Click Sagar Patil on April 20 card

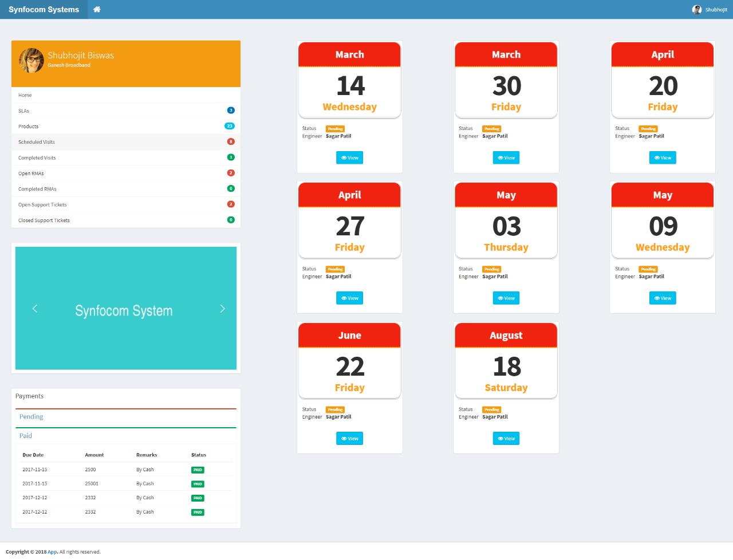point(652,136)
